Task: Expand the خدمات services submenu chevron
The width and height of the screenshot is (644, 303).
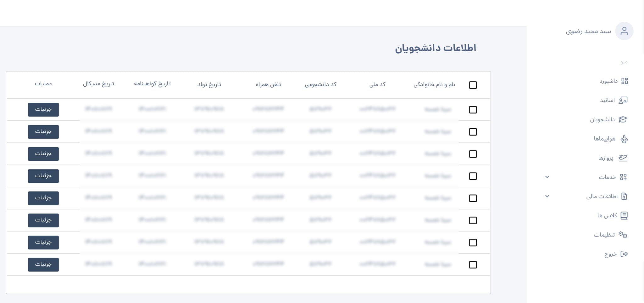Action: (547, 177)
